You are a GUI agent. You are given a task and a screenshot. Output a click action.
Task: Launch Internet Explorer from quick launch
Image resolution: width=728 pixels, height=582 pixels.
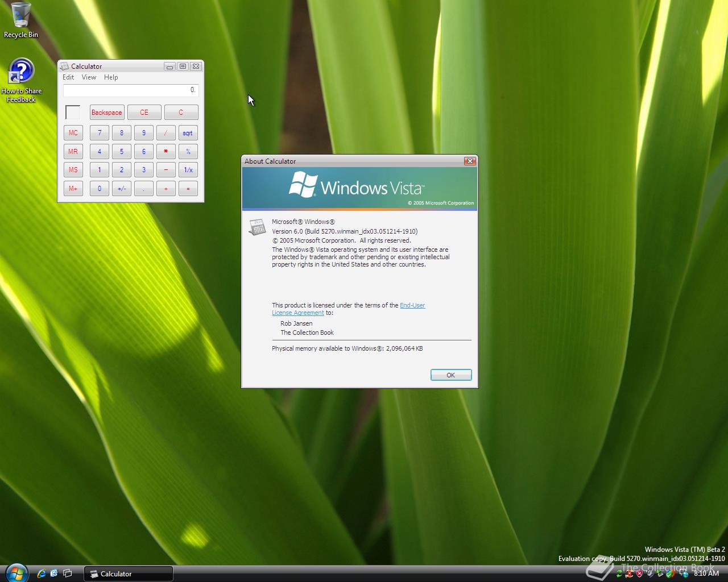coord(41,573)
